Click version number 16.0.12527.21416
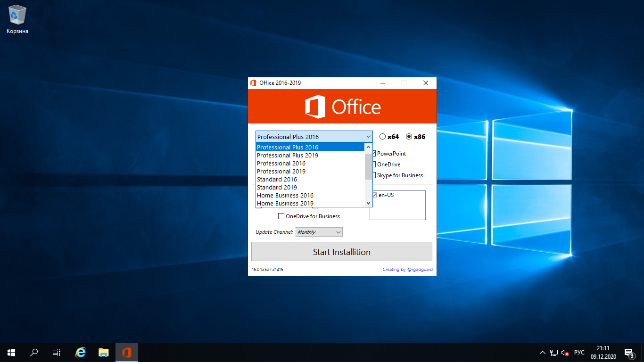Viewport: 644px width, 362px height. 267,270
